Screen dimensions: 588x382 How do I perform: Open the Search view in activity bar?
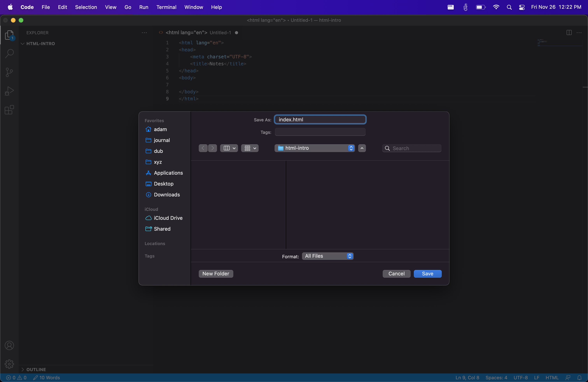[x=9, y=53]
